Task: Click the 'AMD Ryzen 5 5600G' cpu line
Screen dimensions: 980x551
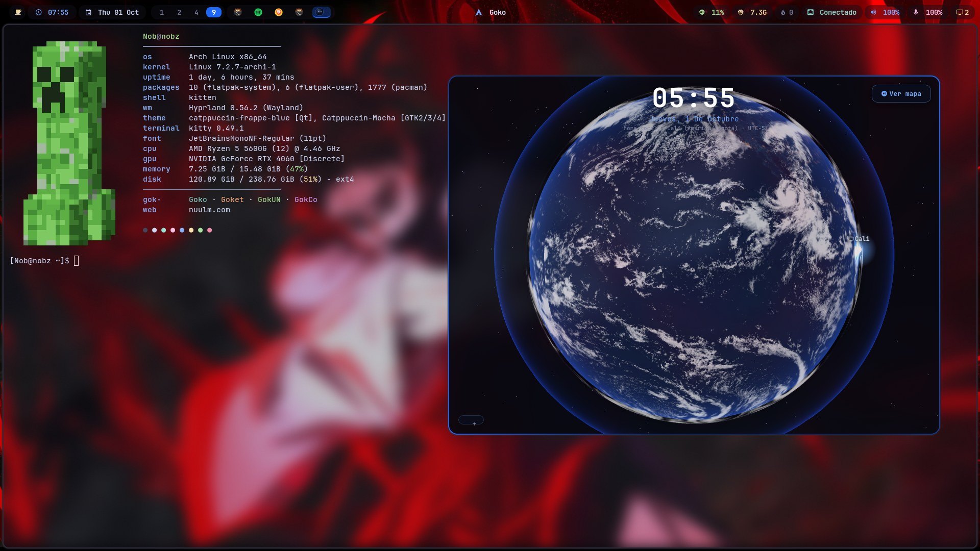Action: (264, 148)
